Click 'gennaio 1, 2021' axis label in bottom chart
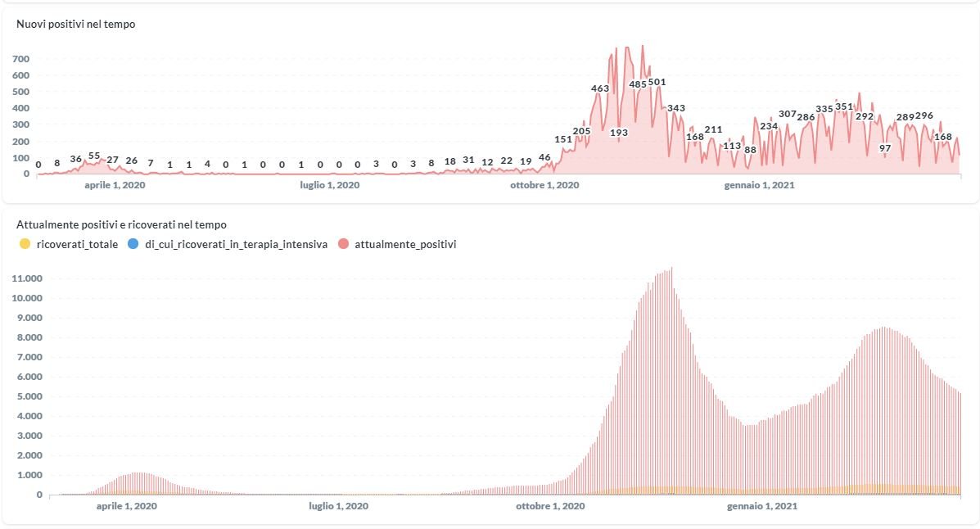Image resolution: width=980 pixels, height=529 pixels. tap(762, 507)
